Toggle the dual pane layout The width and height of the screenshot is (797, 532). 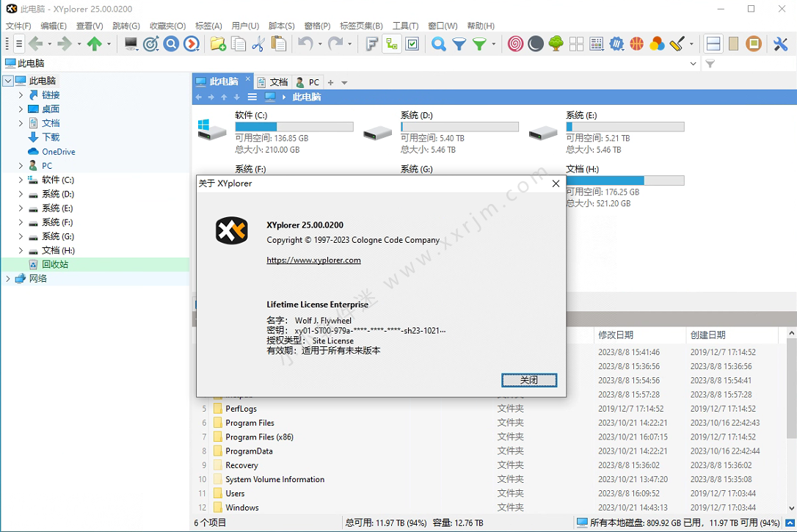(713, 44)
